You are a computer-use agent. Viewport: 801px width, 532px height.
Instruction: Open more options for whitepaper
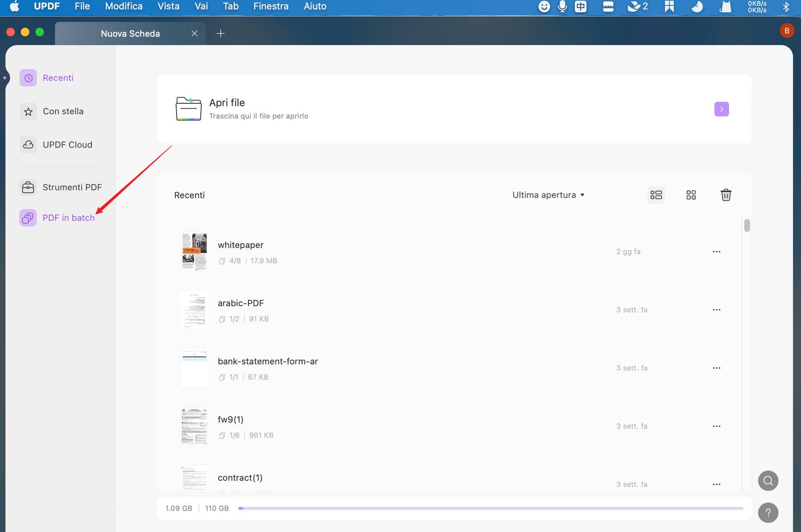coord(716,252)
